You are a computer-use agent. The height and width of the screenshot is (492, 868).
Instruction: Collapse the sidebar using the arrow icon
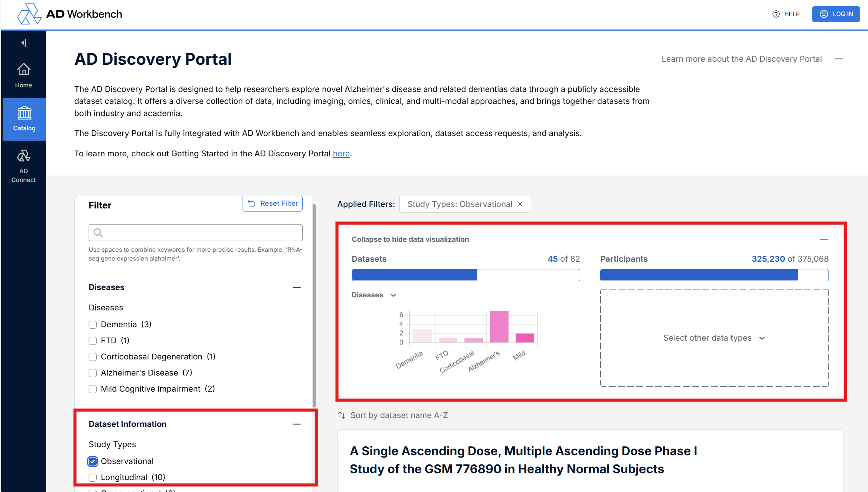point(24,43)
